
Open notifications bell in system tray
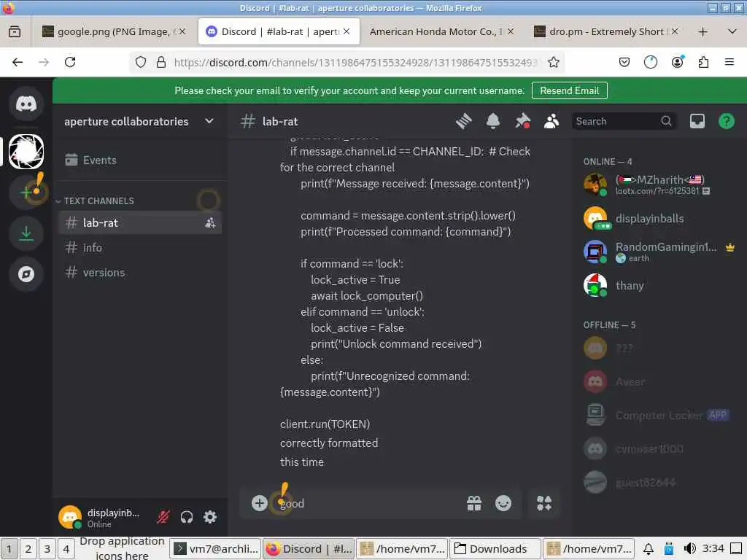[x=649, y=549]
